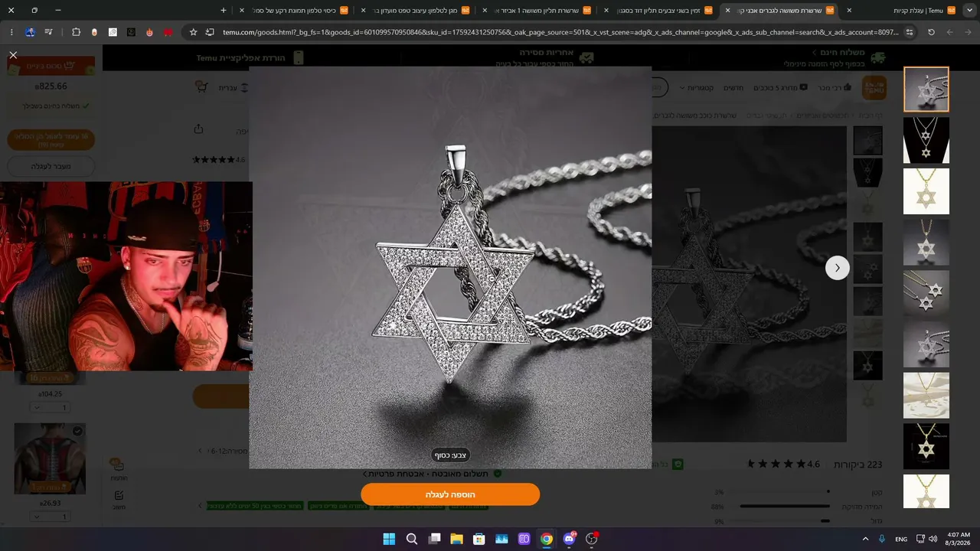Viewport: 980px width, 551px height.
Task: Switch to the phone cover background image tab
Action: point(295,11)
